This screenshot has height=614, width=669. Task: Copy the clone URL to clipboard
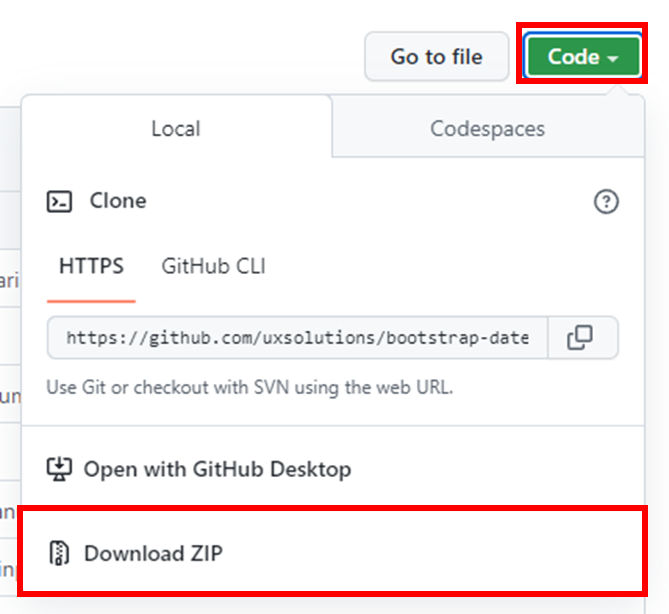click(x=582, y=338)
